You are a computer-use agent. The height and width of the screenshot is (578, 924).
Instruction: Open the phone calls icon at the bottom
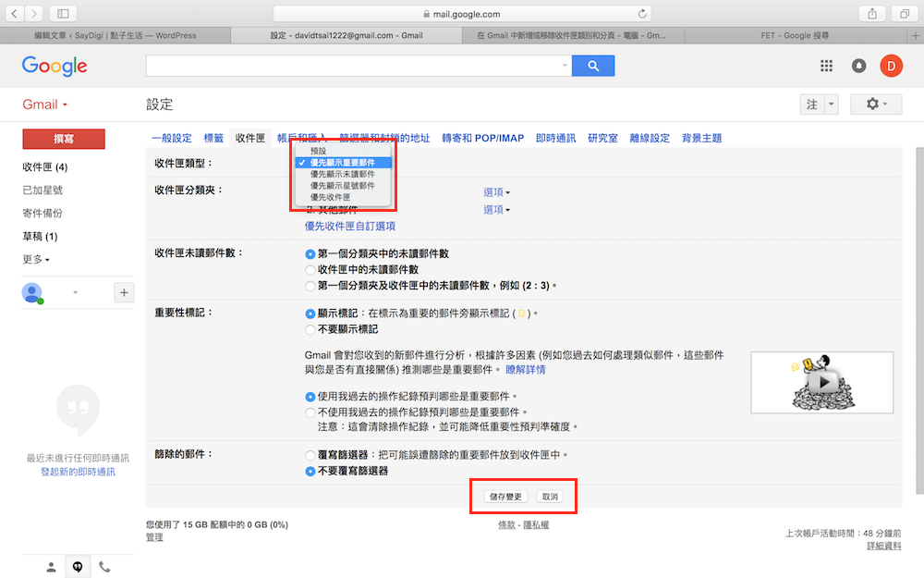coord(104,567)
